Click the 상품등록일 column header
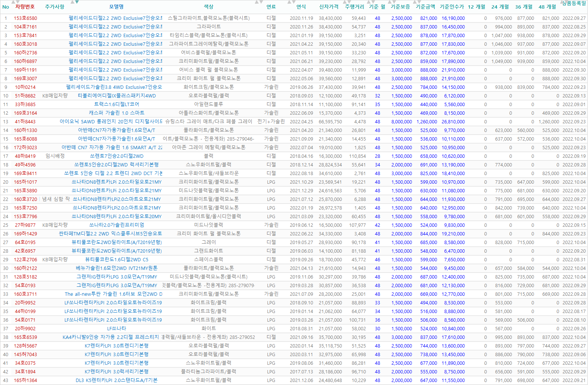 click(x=574, y=4)
